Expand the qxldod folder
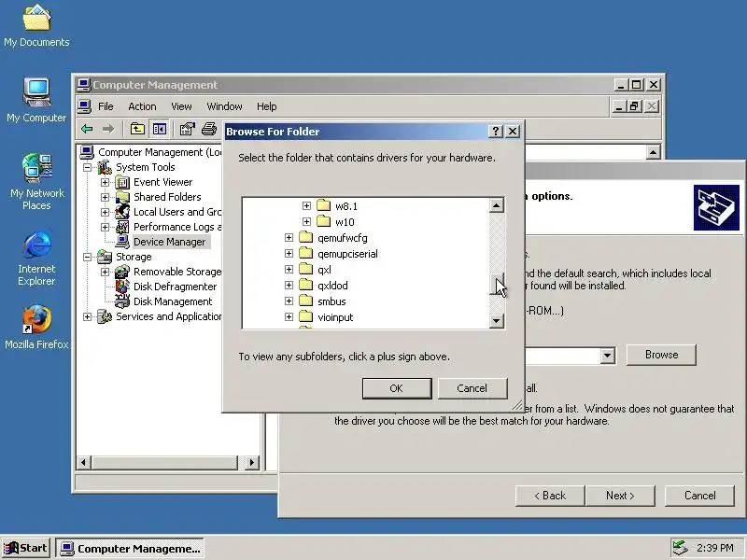The width and height of the screenshot is (747, 560). click(289, 286)
